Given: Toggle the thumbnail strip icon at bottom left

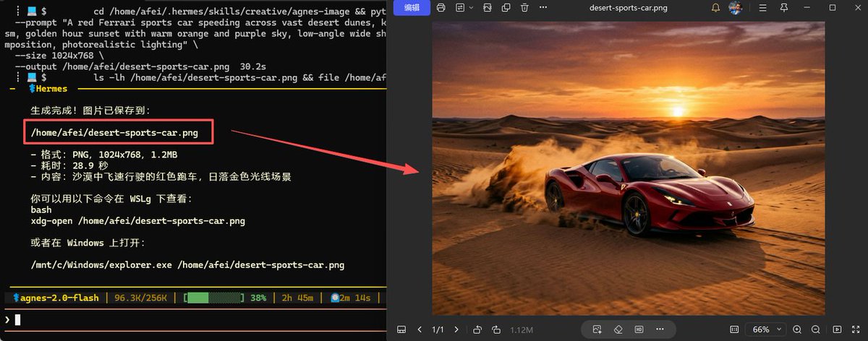Looking at the screenshot, I should pyautogui.click(x=401, y=329).
